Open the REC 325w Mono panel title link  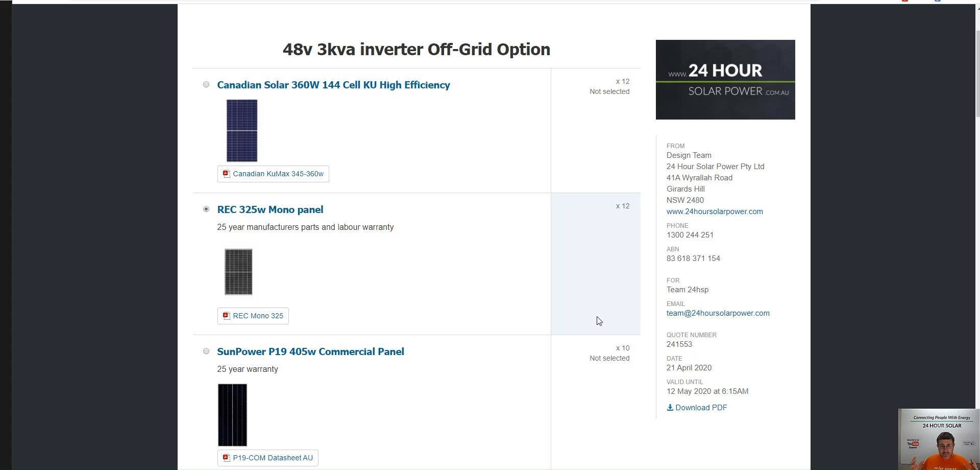(270, 209)
